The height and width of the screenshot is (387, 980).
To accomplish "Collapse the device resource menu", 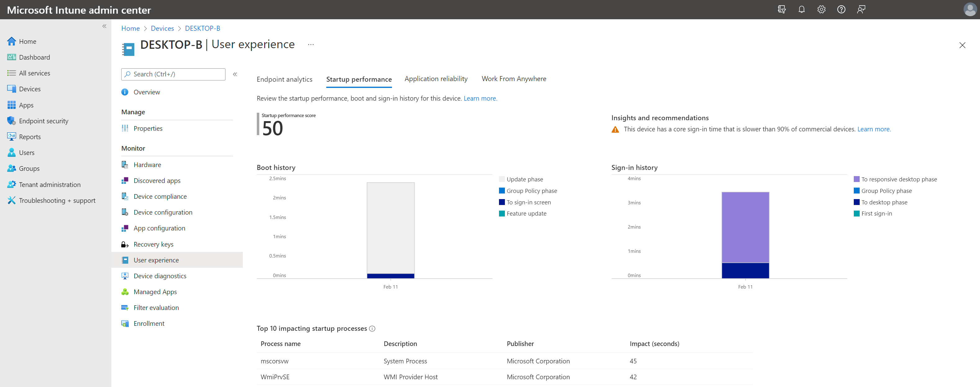I will 235,74.
